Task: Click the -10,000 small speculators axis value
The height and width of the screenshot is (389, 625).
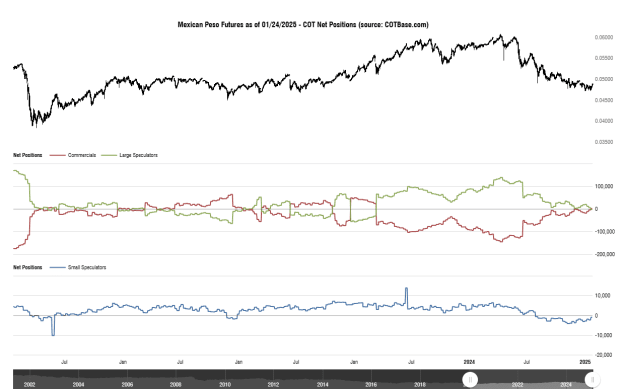Action: [x=603, y=335]
